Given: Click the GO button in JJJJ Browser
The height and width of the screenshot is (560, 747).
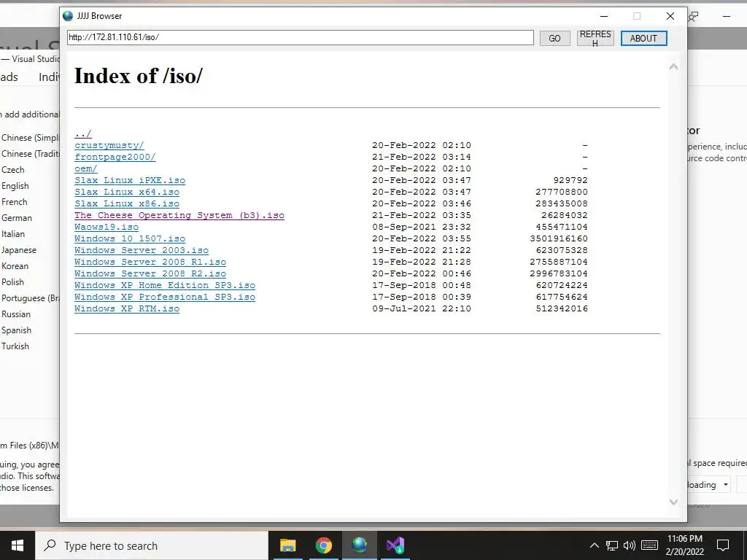Looking at the screenshot, I should (554, 38).
